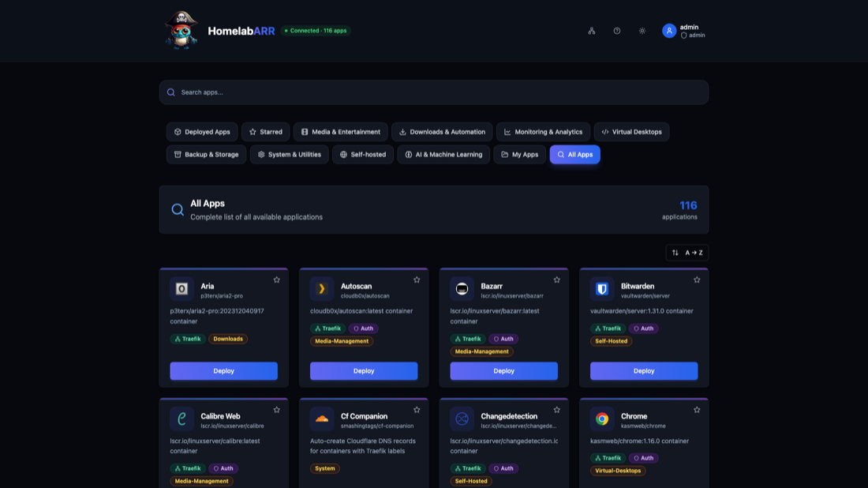The image size is (868, 488).
Task: Star the Autoscan app
Action: pos(417,280)
